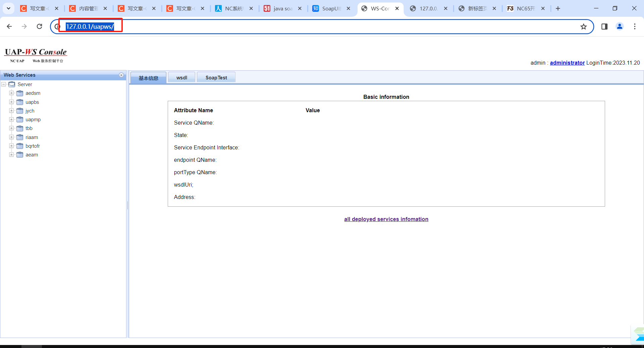This screenshot has width=644, height=348.
Task: Switch to the NC65 browser tab
Action: pyautogui.click(x=526, y=8)
